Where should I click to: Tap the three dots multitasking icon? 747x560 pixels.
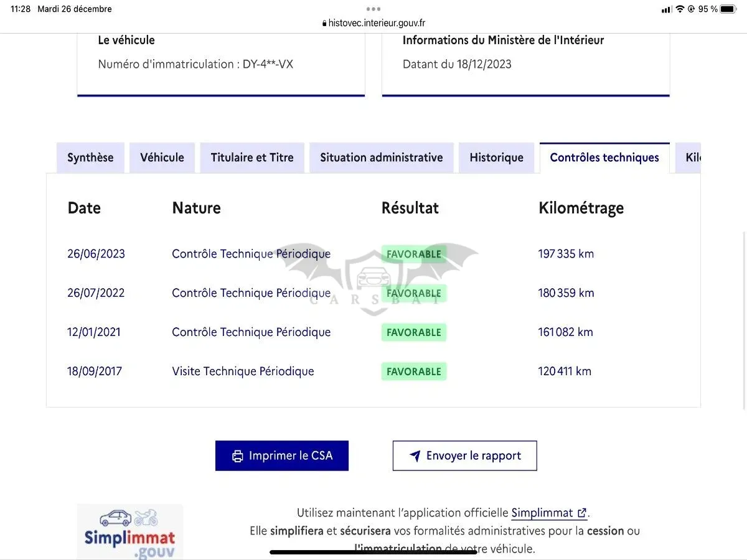(x=374, y=9)
